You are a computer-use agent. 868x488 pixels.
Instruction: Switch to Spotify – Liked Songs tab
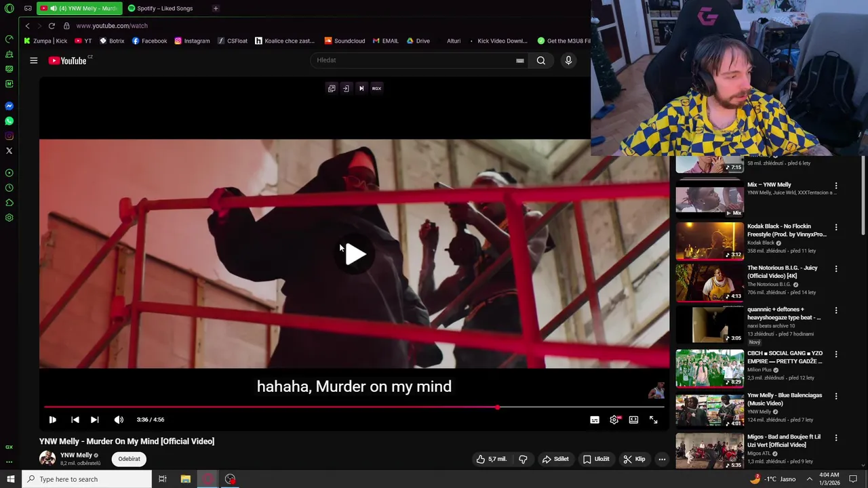[x=165, y=8]
